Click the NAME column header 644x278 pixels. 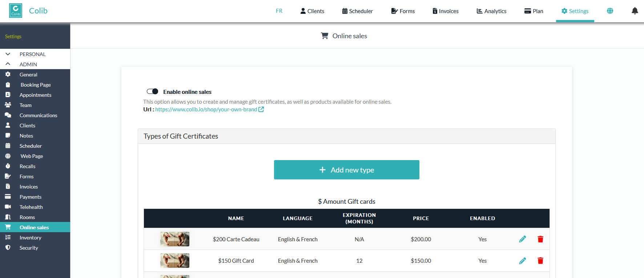coord(236,218)
